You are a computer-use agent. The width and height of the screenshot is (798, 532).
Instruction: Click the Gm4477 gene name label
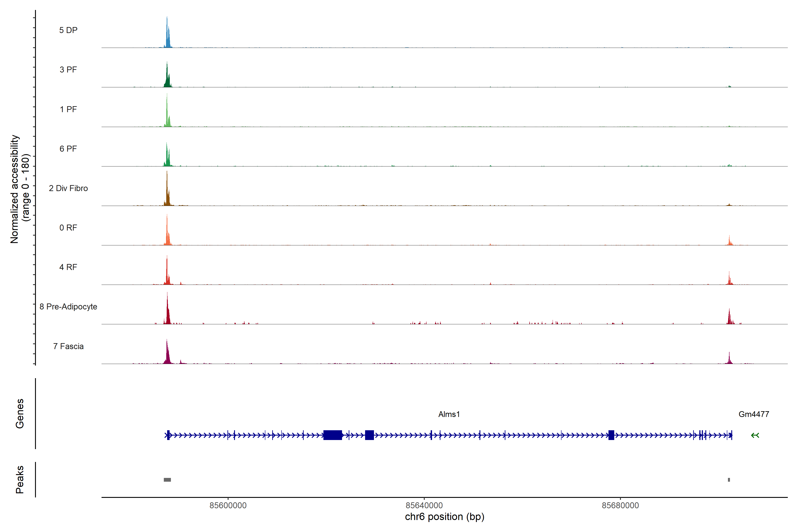click(753, 414)
